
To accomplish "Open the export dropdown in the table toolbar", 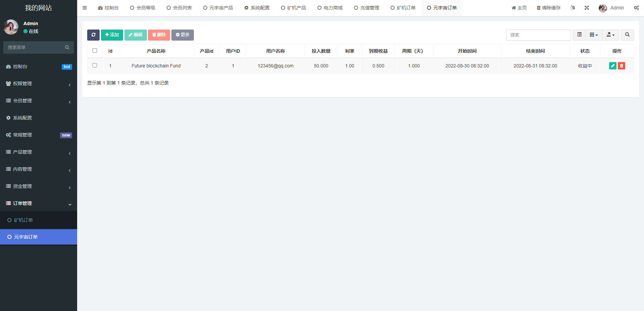I will click(x=610, y=35).
